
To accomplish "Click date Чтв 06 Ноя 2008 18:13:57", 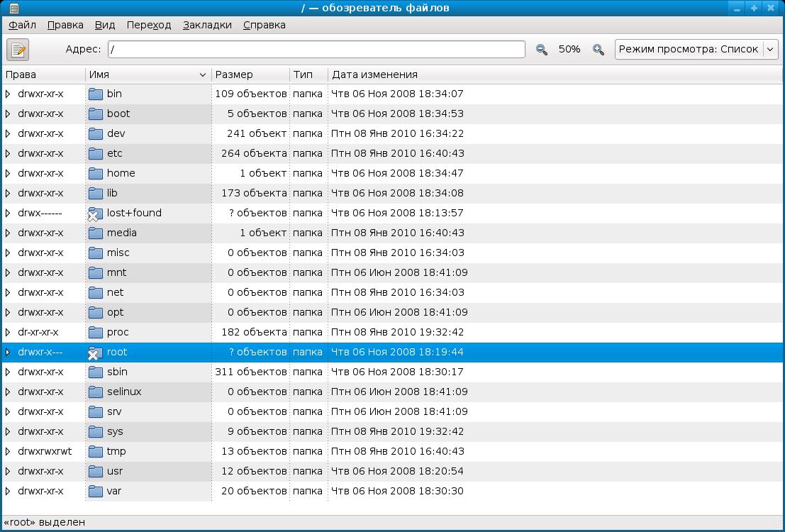I will pos(398,213).
